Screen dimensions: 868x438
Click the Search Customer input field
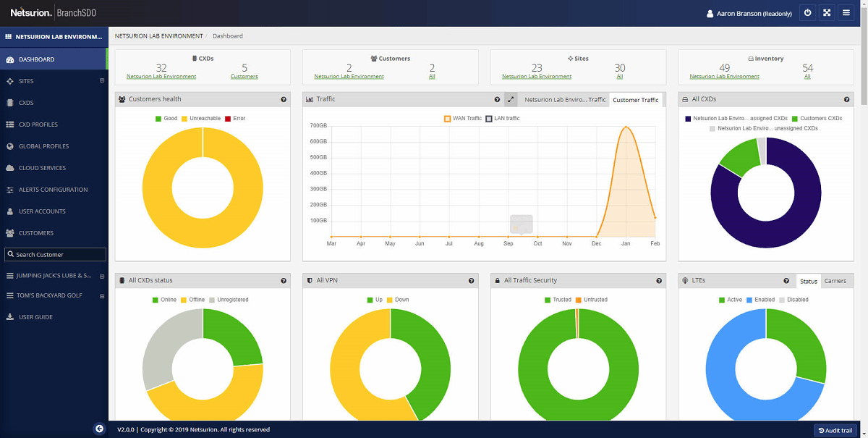pyautogui.click(x=54, y=254)
